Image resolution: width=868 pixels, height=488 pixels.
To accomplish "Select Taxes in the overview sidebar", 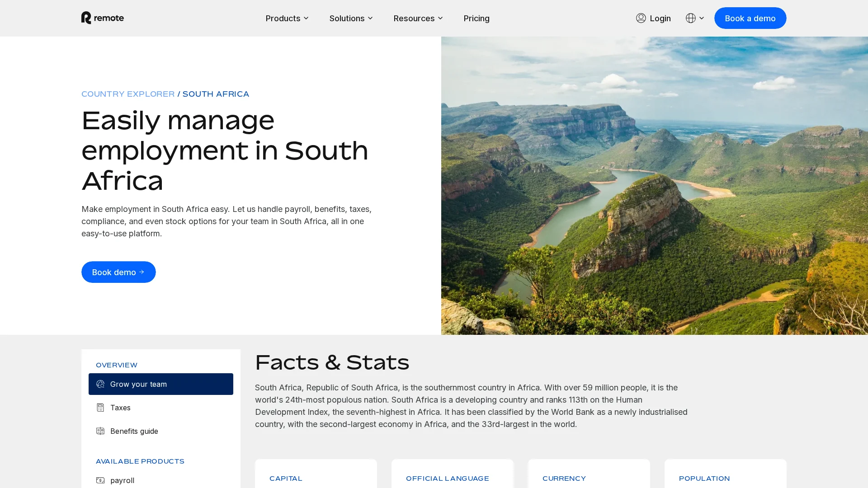I will point(161,408).
